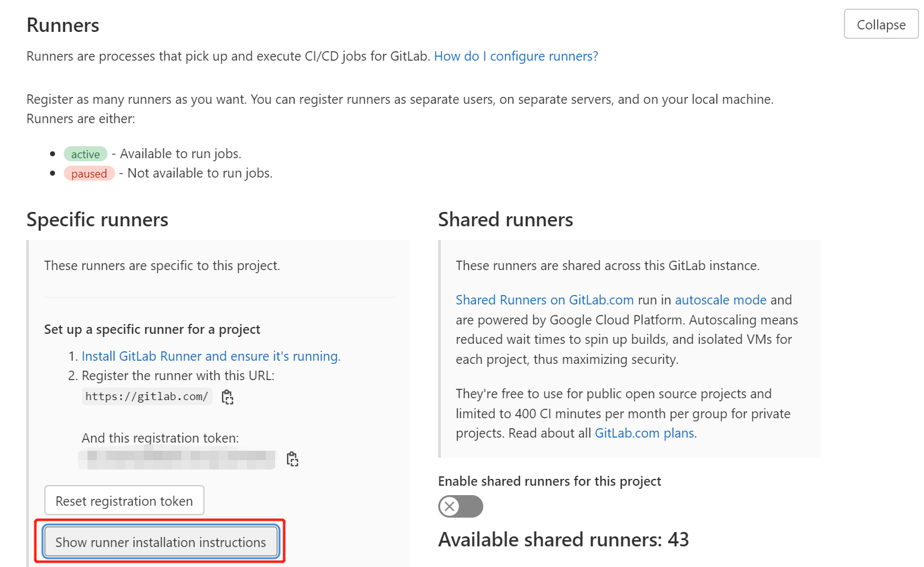
Task: Click the Shared runners heading
Action: click(x=506, y=219)
